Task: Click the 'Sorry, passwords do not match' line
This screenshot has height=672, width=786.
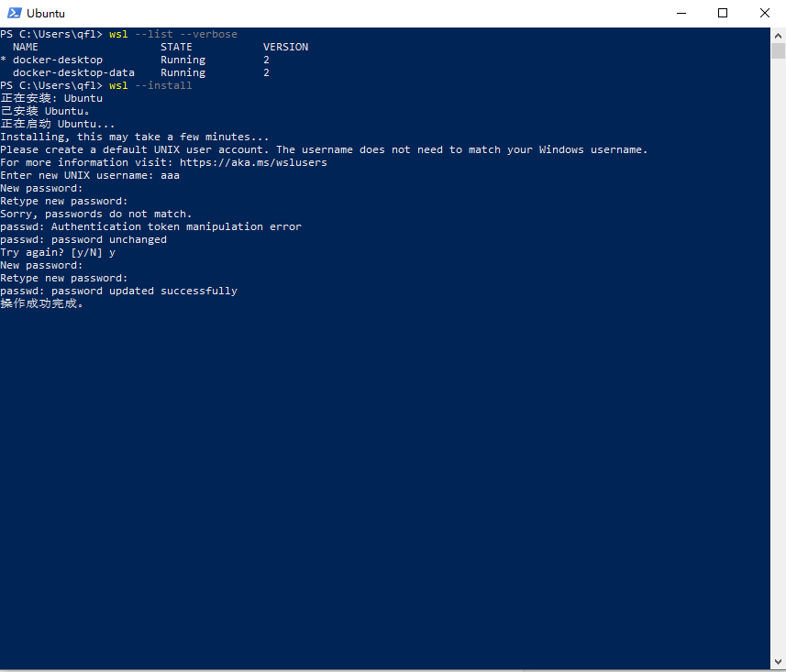Action: pyautogui.click(x=96, y=214)
